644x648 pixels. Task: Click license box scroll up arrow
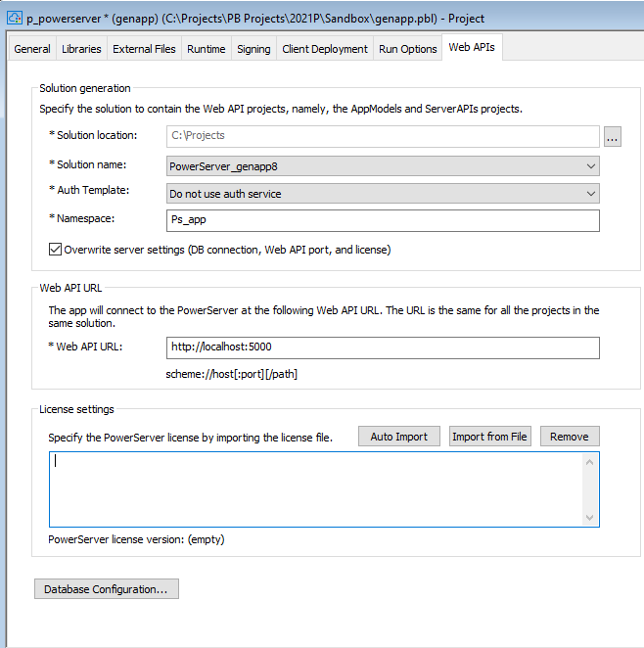click(x=590, y=462)
